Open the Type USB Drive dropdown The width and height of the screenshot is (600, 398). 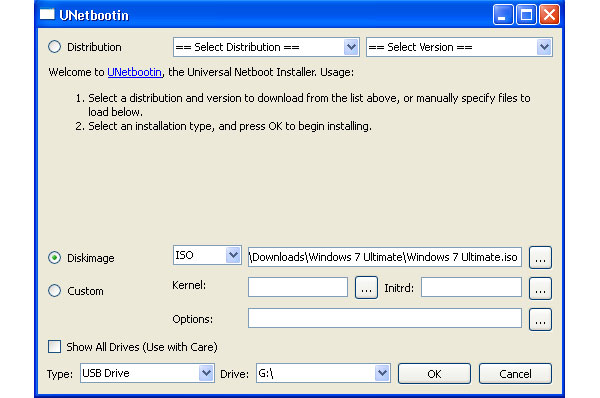tap(147, 373)
